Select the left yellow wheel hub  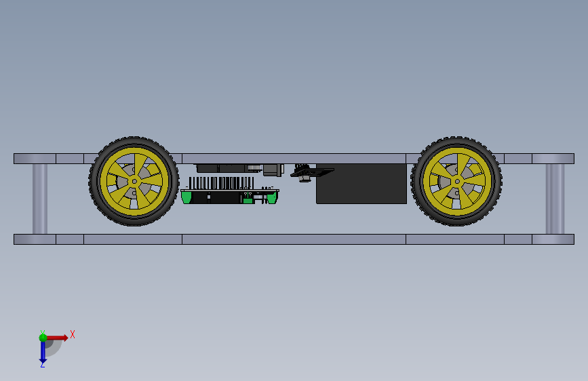tap(134, 182)
